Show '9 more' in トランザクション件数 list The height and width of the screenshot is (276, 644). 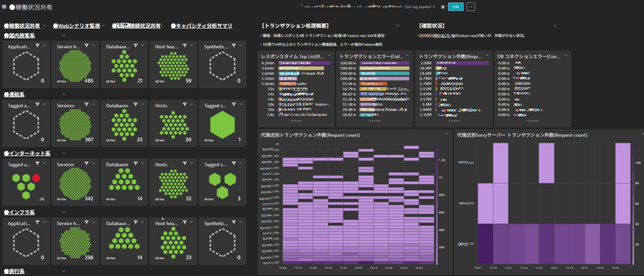pyautogui.click(x=453, y=121)
